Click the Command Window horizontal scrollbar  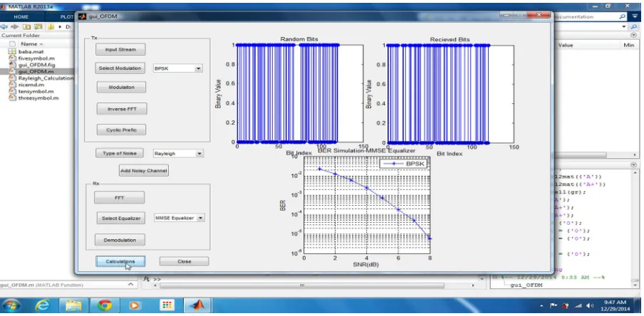click(x=302, y=285)
